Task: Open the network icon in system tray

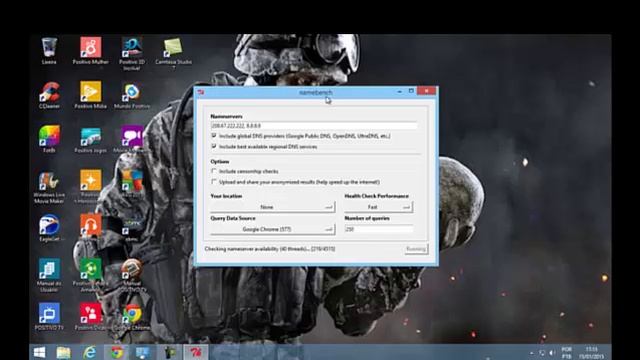Action: tap(542, 353)
